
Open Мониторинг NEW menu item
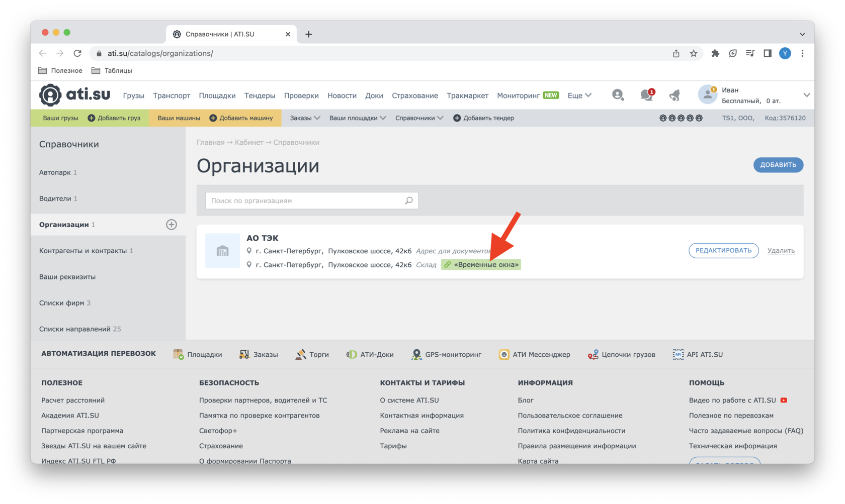pyautogui.click(x=528, y=95)
